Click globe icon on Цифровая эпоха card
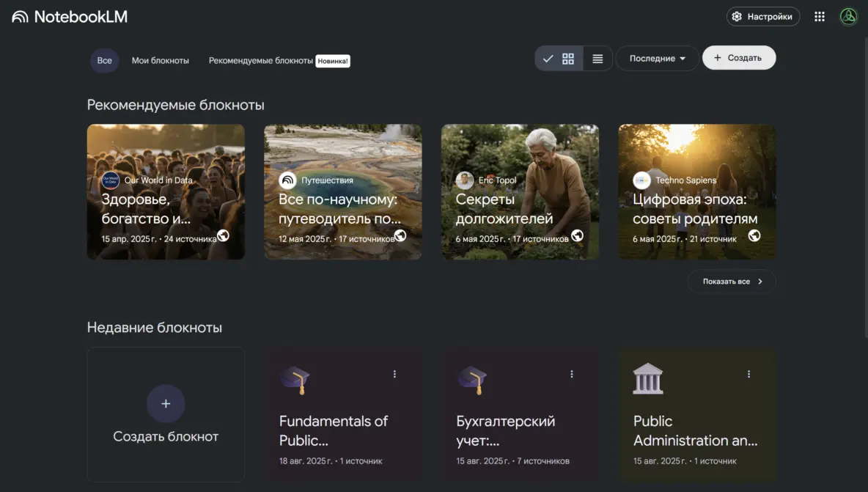Viewport: 868px width, 492px height. click(754, 235)
